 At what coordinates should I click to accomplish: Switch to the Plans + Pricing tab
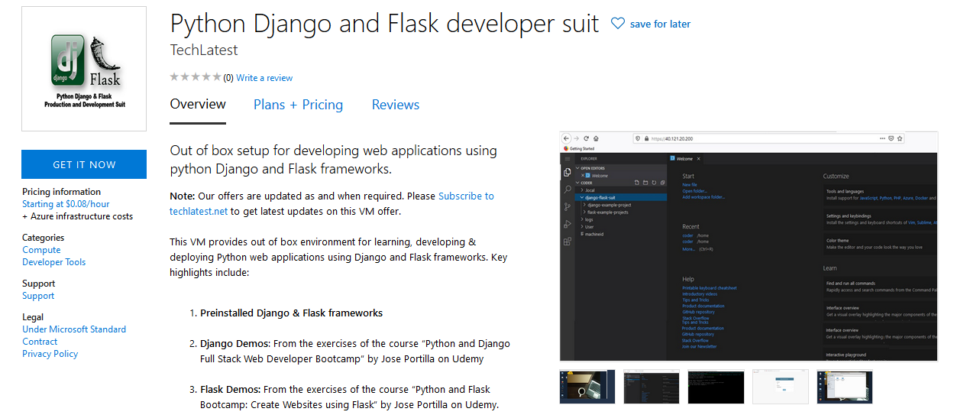click(298, 105)
